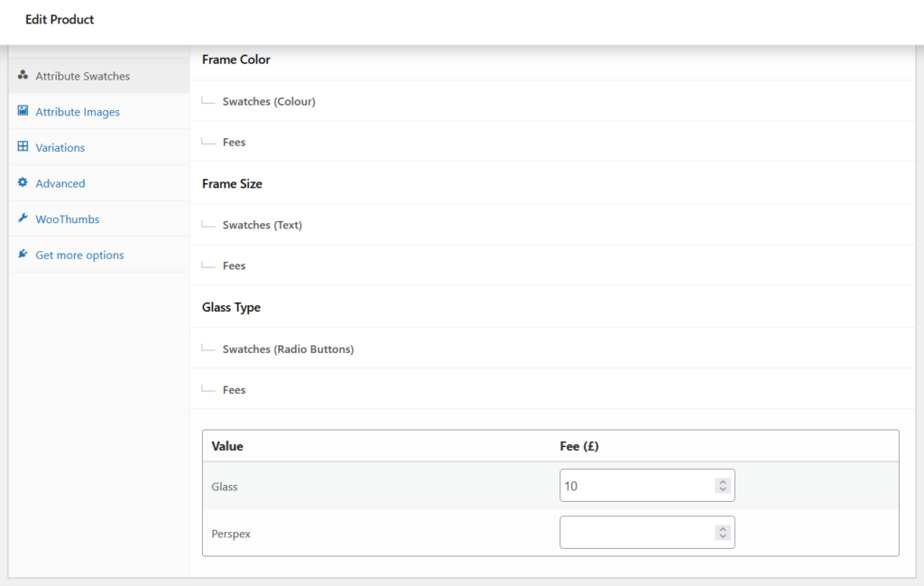
Task: Expand Fees under Frame Color
Action: pyautogui.click(x=234, y=142)
